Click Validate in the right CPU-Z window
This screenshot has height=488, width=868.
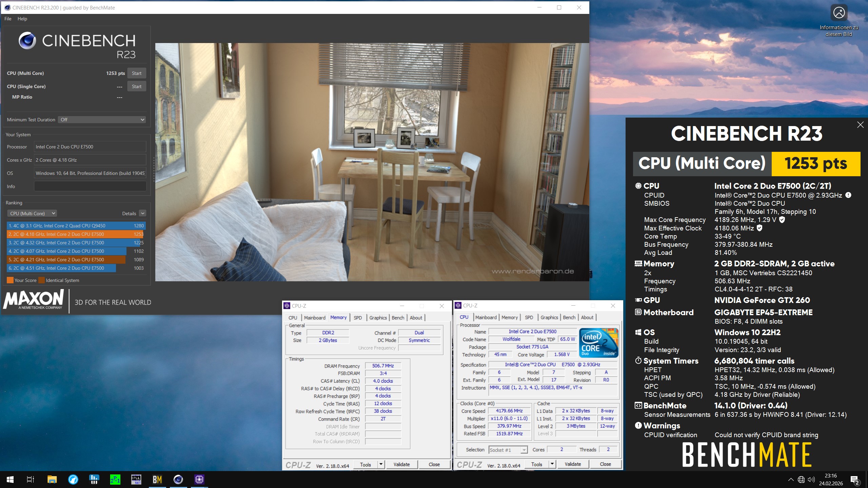pos(572,464)
